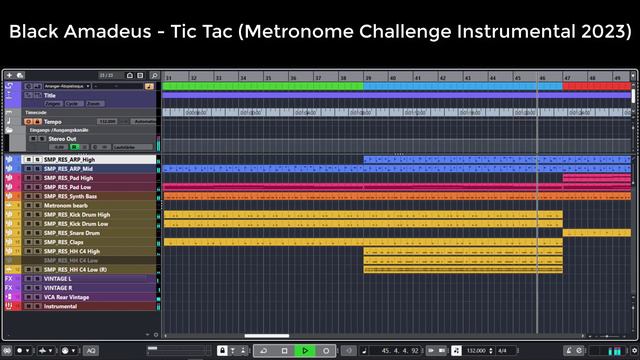Solo the SMP_RES_ARP_Mid track
640x360 pixels.
pos(37,169)
